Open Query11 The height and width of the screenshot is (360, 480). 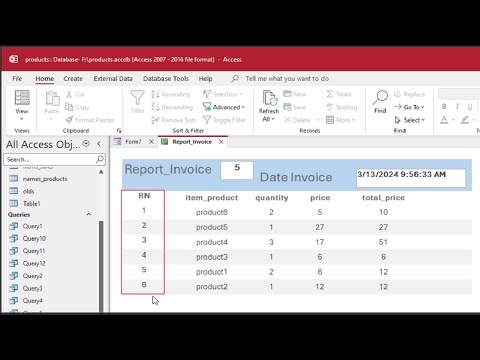coord(34,251)
